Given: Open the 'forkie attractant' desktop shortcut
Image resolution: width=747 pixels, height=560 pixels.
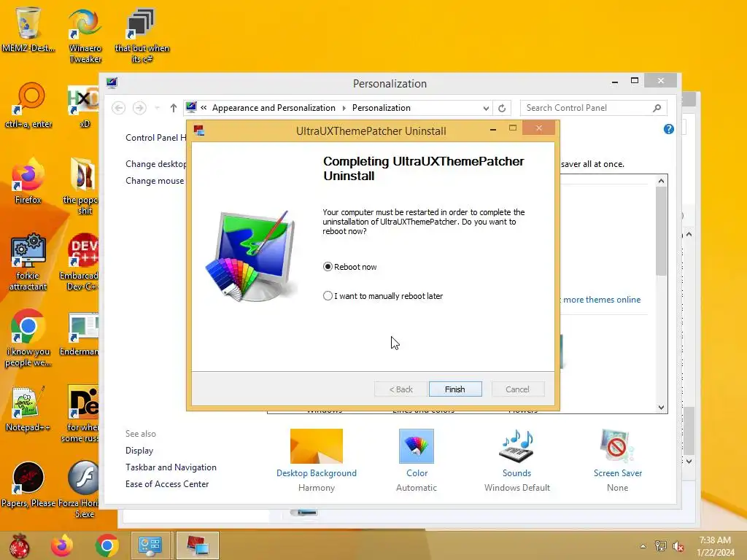Looking at the screenshot, I should point(28,262).
